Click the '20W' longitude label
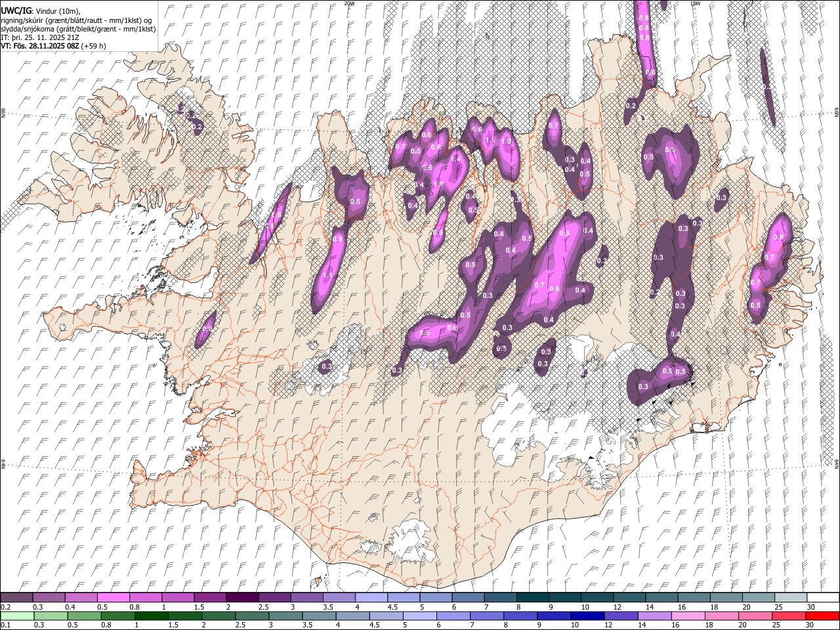The height and width of the screenshot is (630, 840). click(x=348, y=3)
